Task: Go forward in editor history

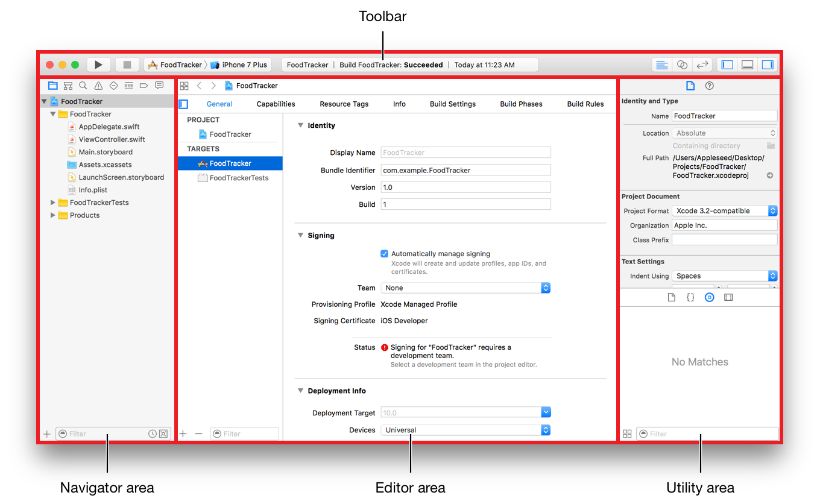Action: point(213,86)
